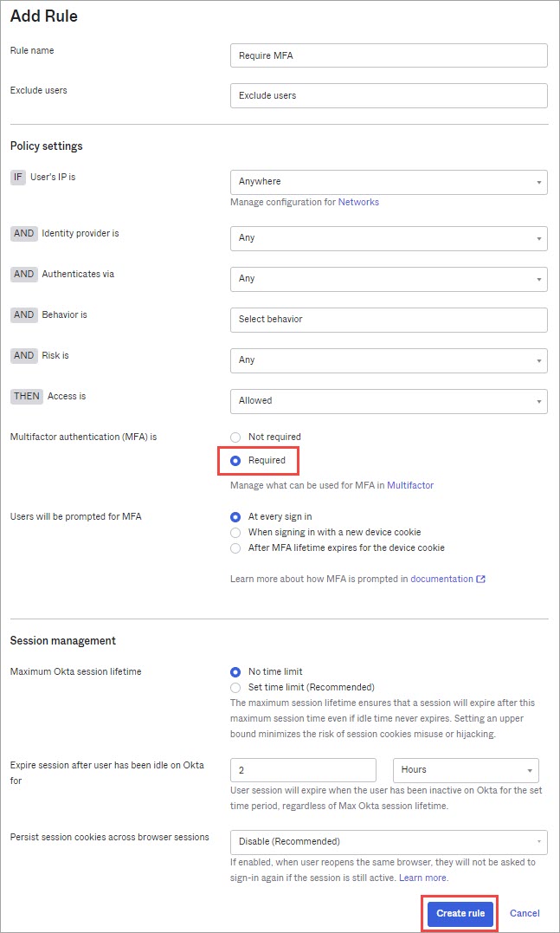Select the MFA Not required radio button
The image size is (560, 933).
coord(235,437)
